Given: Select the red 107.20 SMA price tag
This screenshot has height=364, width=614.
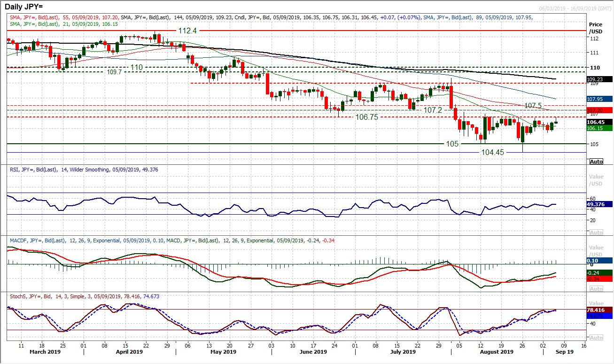Looking at the screenshot, I should (x=600, y=110).
